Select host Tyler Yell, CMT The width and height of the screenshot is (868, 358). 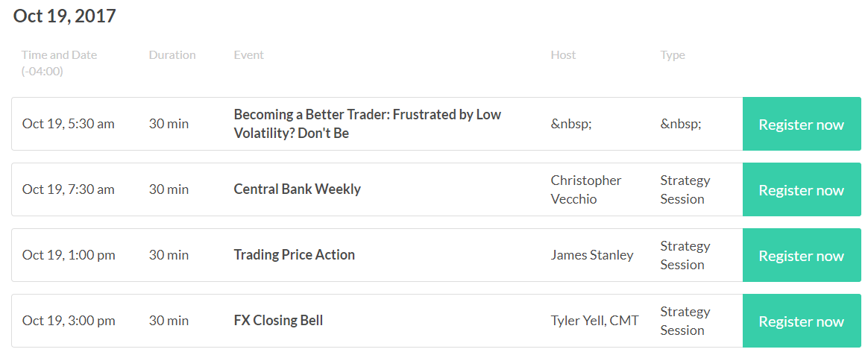pyautogui.click(x=595, y=321)
